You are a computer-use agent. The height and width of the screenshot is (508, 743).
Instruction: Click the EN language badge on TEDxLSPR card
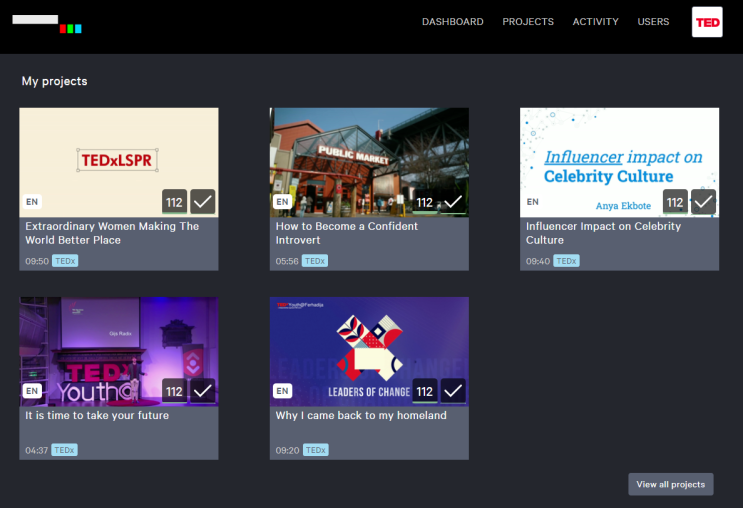click(x=32, y=202)
